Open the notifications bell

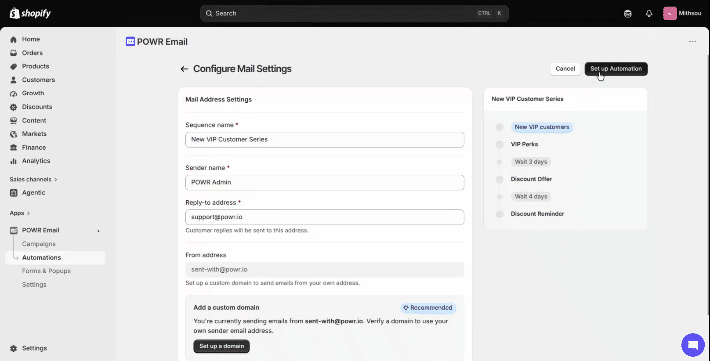tap(649, 14)
